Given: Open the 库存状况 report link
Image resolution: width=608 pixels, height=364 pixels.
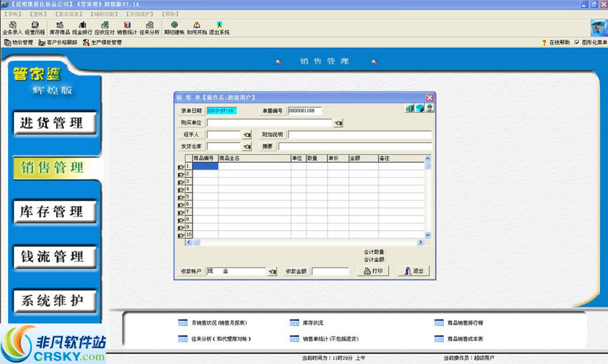Looking at the screenshot, I should pos(306,323).
